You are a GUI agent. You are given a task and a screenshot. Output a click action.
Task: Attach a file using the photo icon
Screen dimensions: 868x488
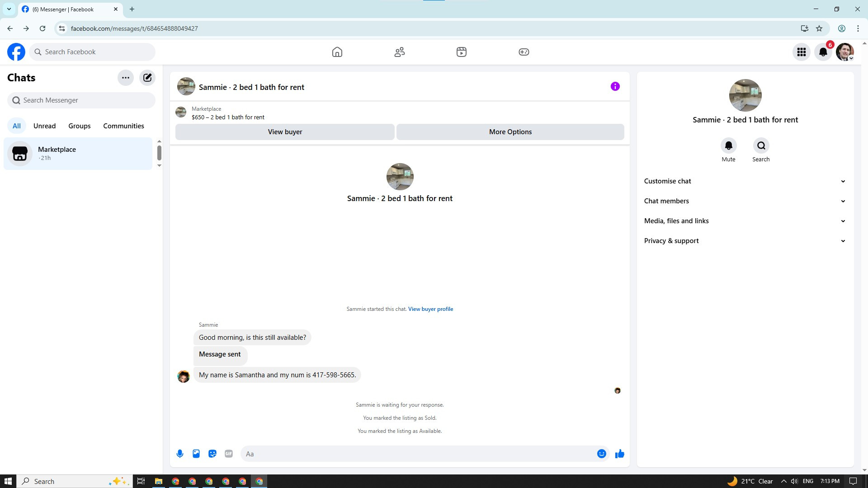pos(196,454)
